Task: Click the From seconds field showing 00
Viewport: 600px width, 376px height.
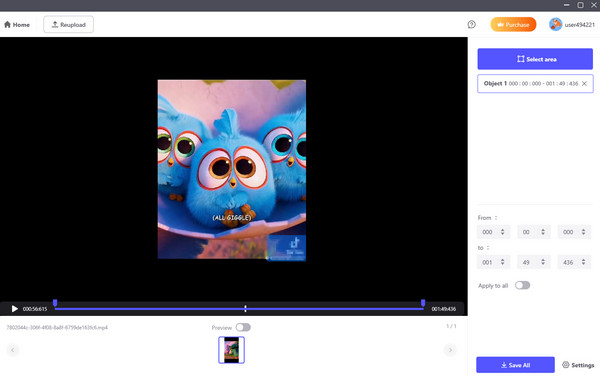Action: pos(534,232)
